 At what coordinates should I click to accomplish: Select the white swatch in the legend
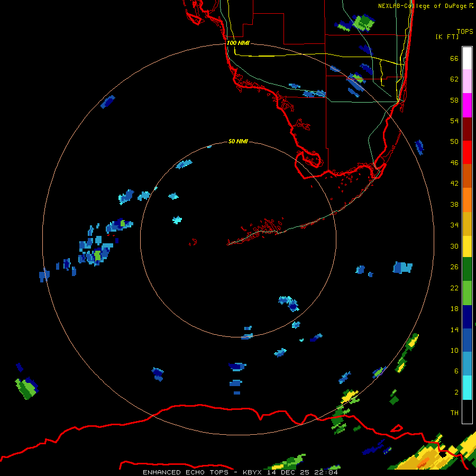coord(467,58)
